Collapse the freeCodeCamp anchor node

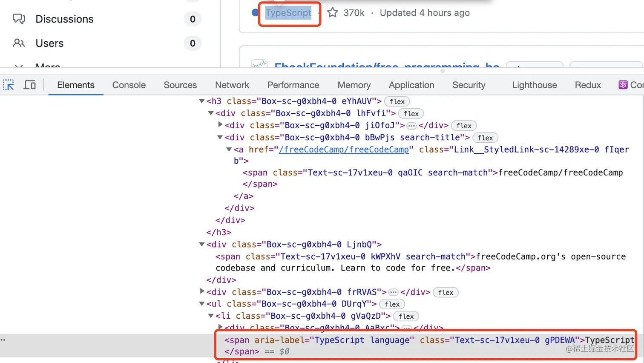[229, 149]
